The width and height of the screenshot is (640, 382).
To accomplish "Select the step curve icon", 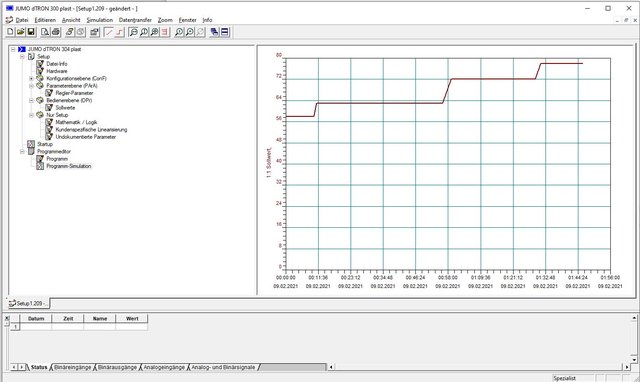I will (x=119, y=32).
